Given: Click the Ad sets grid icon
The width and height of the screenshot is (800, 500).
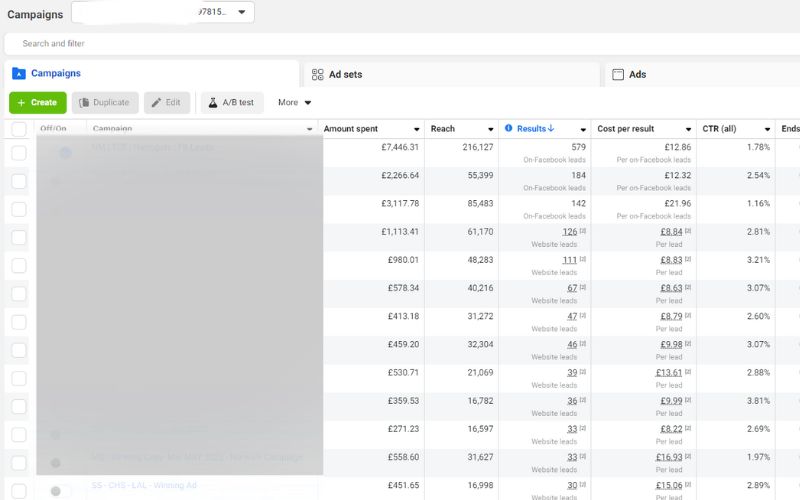Looking at the screenshot, I should click(x=318, y=75).
